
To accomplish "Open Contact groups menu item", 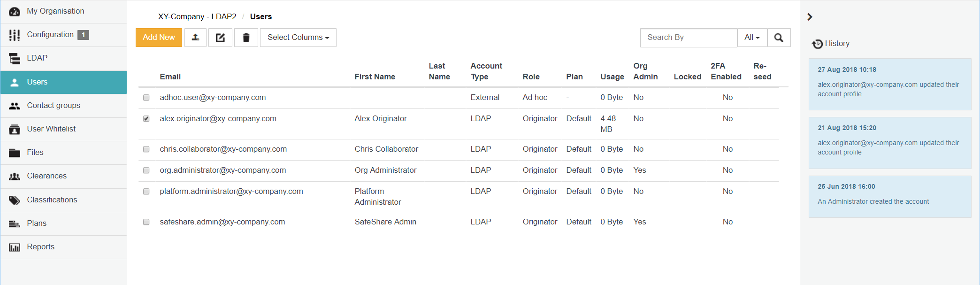I will 63,106.
